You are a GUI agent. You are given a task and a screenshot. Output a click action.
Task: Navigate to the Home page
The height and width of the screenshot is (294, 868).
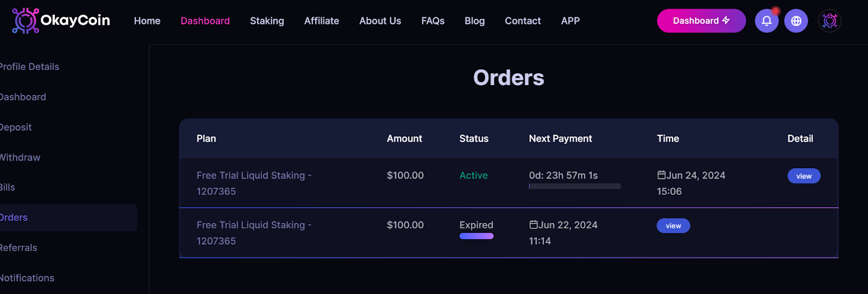click(x=147, y=21)
